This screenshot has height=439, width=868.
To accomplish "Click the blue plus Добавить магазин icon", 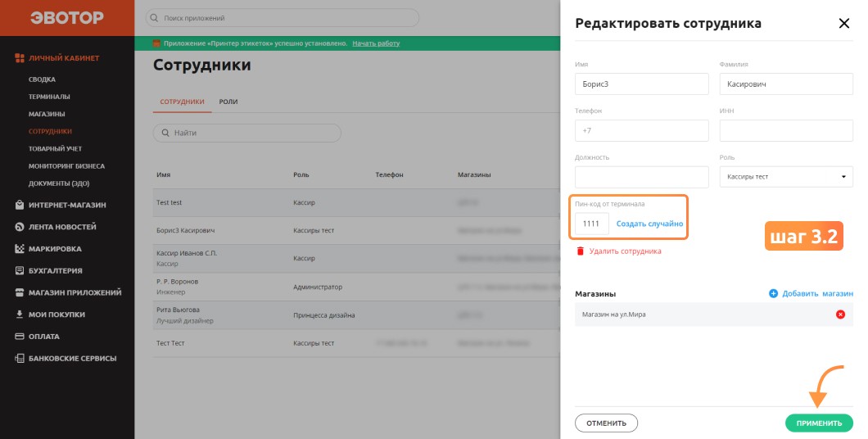I will point(773,293).
